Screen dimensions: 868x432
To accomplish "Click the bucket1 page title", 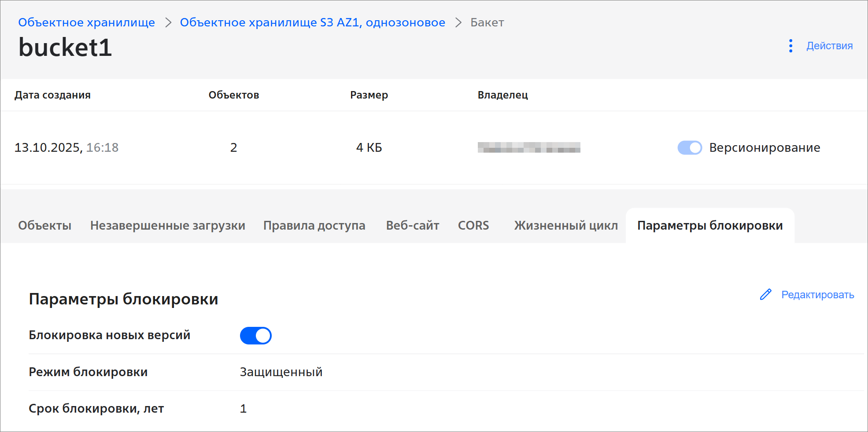I will pyautogui.click(x=65, y=48).
